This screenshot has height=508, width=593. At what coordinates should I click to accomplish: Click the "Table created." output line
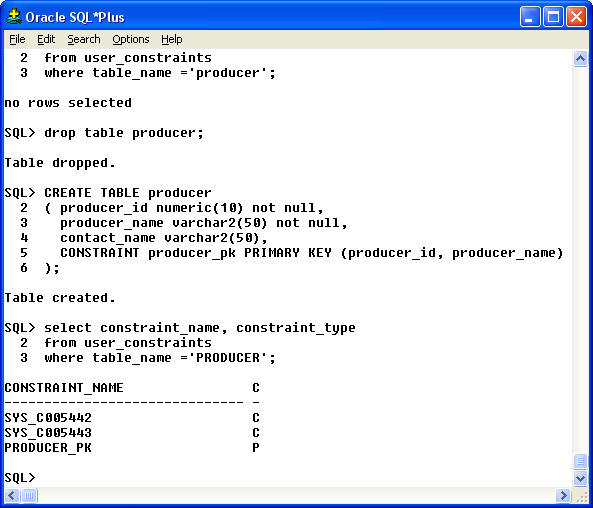coord(60,298)
